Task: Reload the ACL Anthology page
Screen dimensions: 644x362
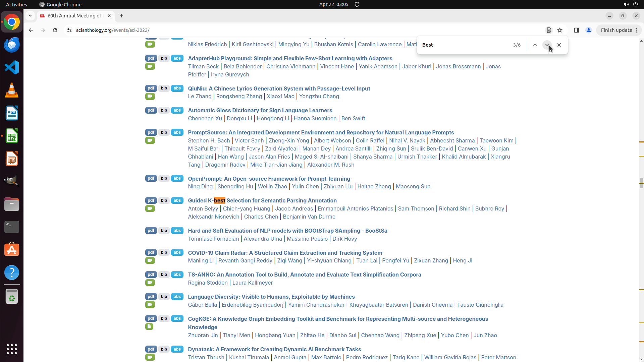Action: pyautogui.click(x=55, y=30)
